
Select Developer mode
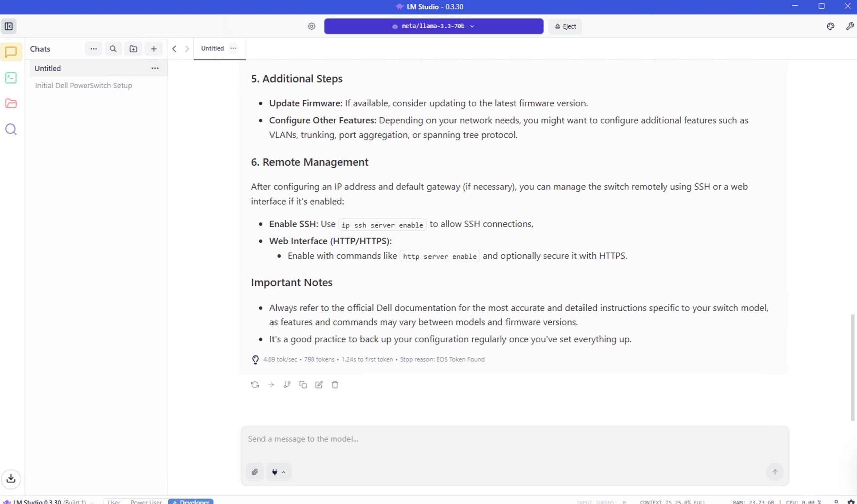[x=191, y=502]
